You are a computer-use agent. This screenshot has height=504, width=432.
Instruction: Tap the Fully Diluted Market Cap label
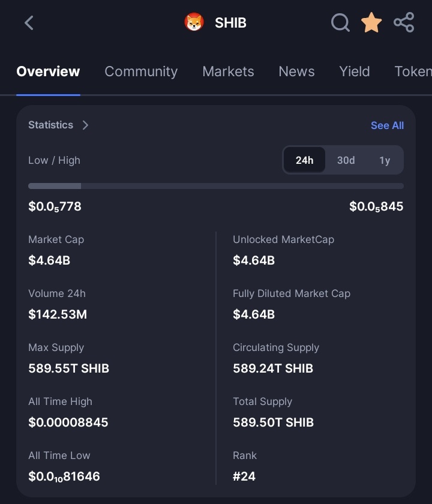click(x=292, y=293)
